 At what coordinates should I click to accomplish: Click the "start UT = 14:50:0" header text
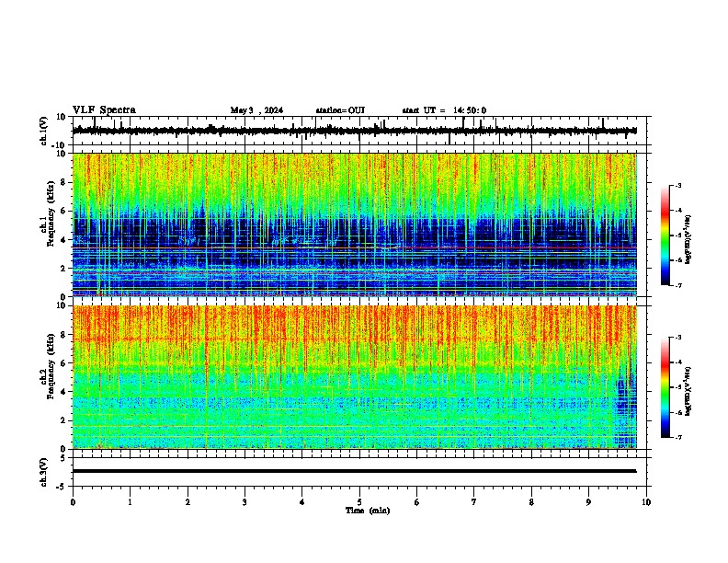pos(444,110)
